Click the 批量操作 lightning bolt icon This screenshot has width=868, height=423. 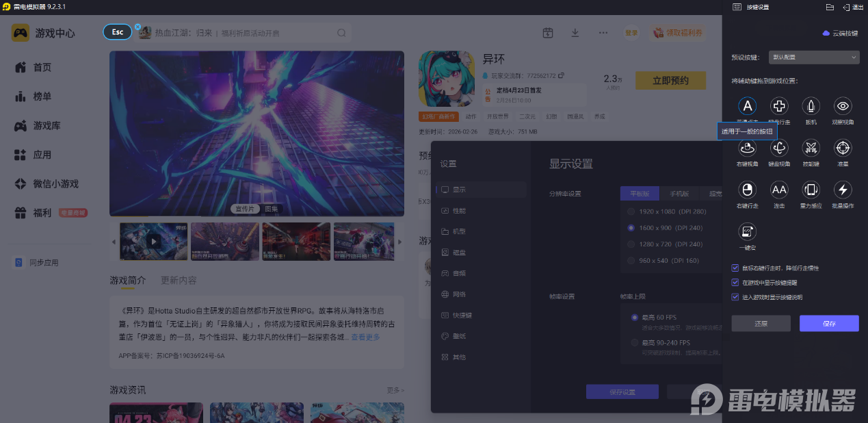pyautogui.click(x=843, y=190)
